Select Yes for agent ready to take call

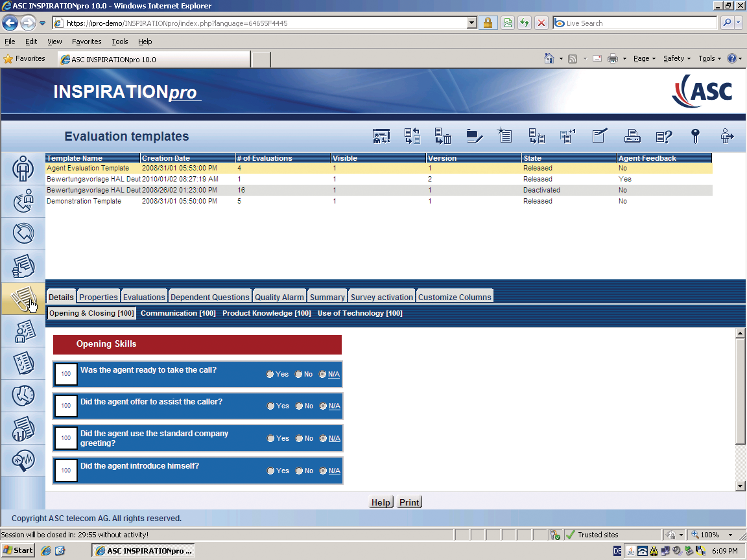tap(270, 375)
